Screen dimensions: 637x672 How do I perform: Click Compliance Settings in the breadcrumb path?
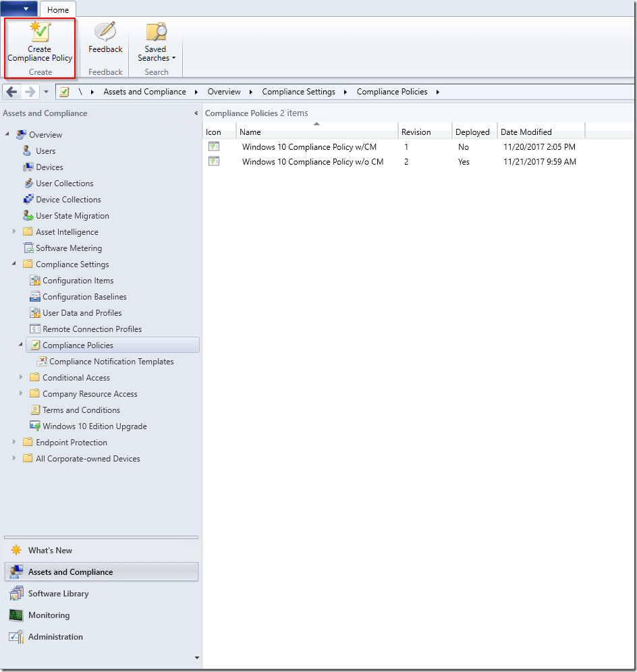(x=298, y=92)
